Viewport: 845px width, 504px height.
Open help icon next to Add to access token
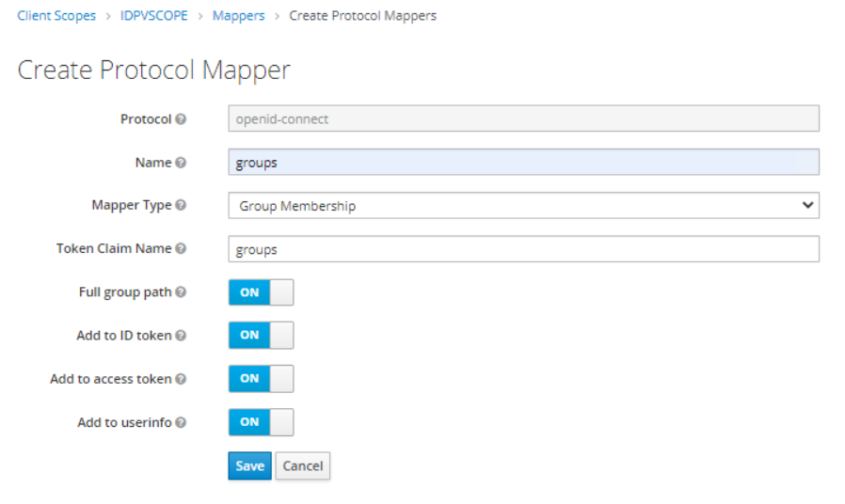pos(181,379)
